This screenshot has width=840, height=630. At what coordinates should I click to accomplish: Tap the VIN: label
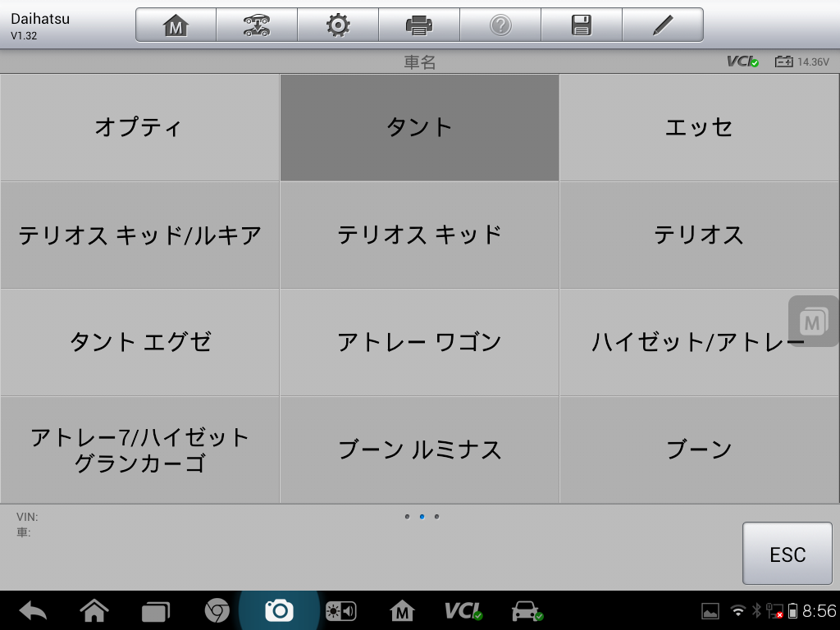(x=27, y=517)
